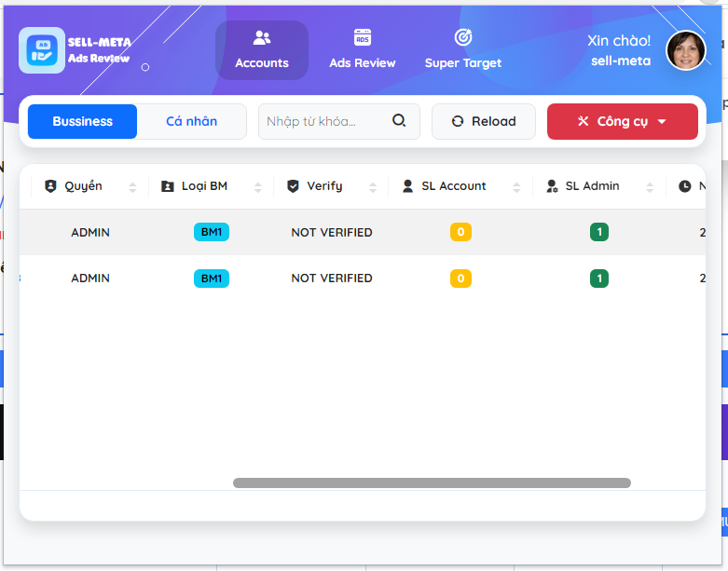Sort by the Loại BM column arrows
The height and width of the screenshot is (571, 728).
point(258,186)
